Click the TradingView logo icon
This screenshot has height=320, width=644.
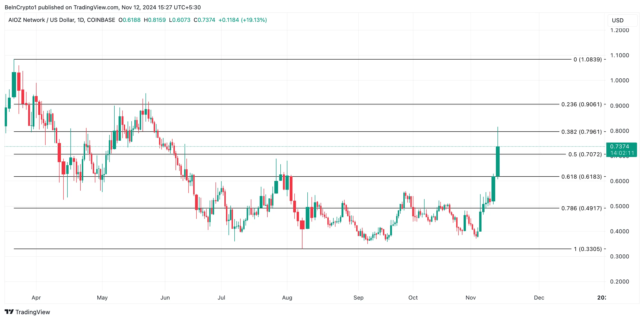click(9, 312)
